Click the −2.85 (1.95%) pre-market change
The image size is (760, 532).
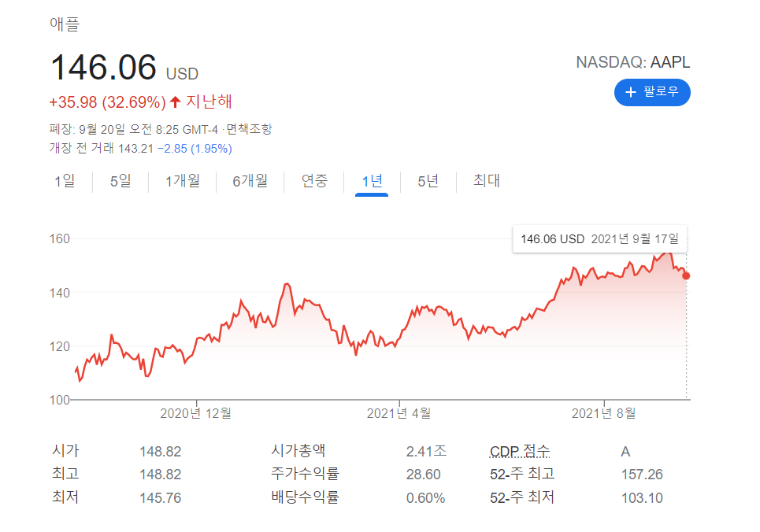pos(195,149)
